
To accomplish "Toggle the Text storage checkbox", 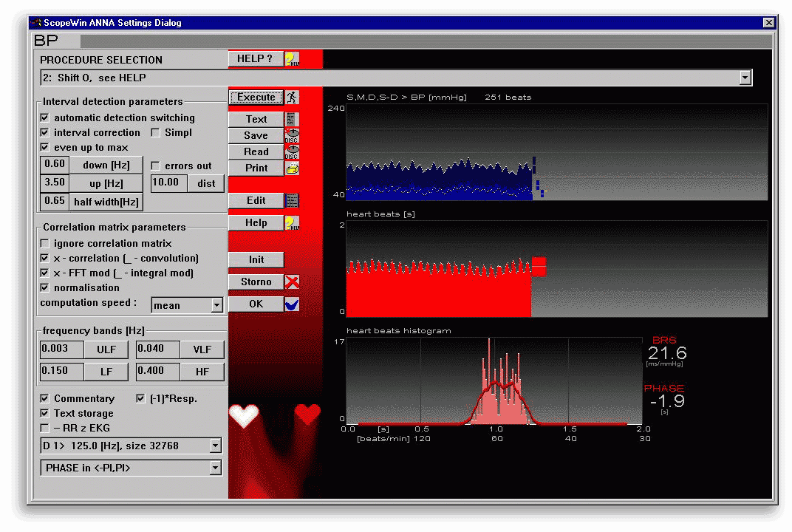I will (45, 413).
